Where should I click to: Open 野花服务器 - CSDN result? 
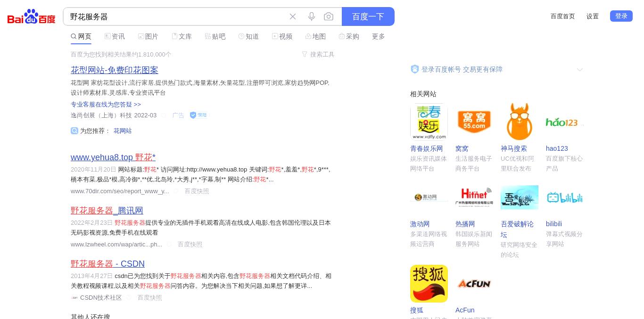[107, 264]
